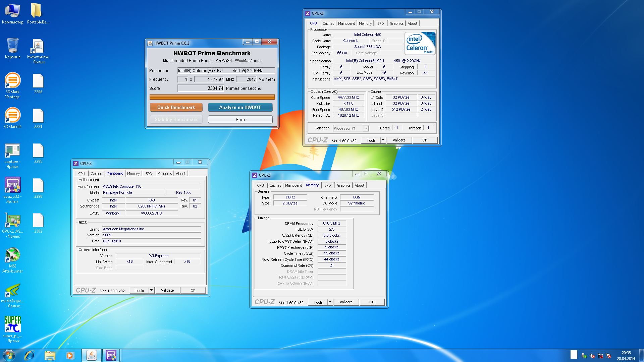644x362 pixels.
Task: Switch to Caches tab in Celeron CPU-Z window
Action: (328, 23)
